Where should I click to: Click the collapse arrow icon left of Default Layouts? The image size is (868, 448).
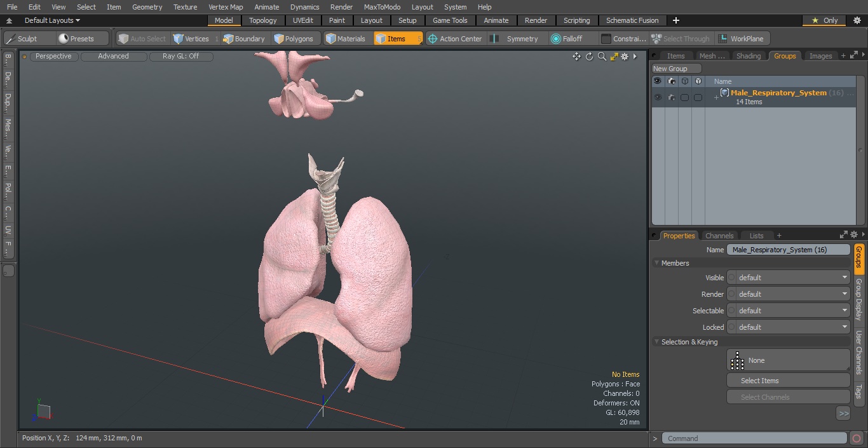pos(9,20)
